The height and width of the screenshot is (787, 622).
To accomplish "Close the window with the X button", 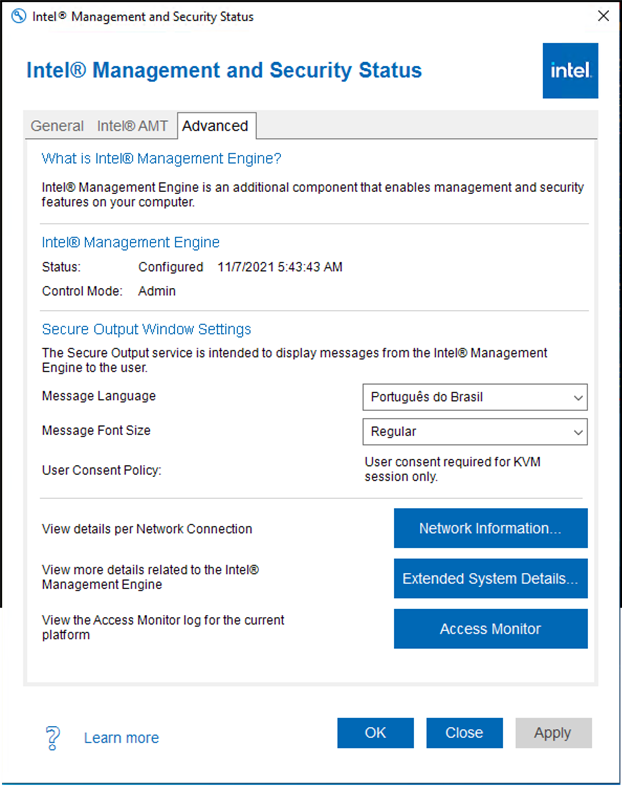I will 603,16.
